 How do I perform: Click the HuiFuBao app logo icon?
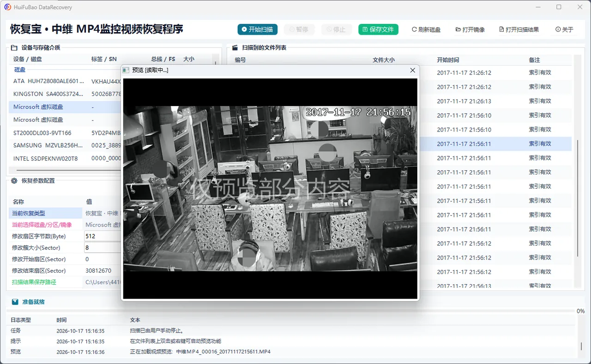pyautogui.click(x=7, y=7)
